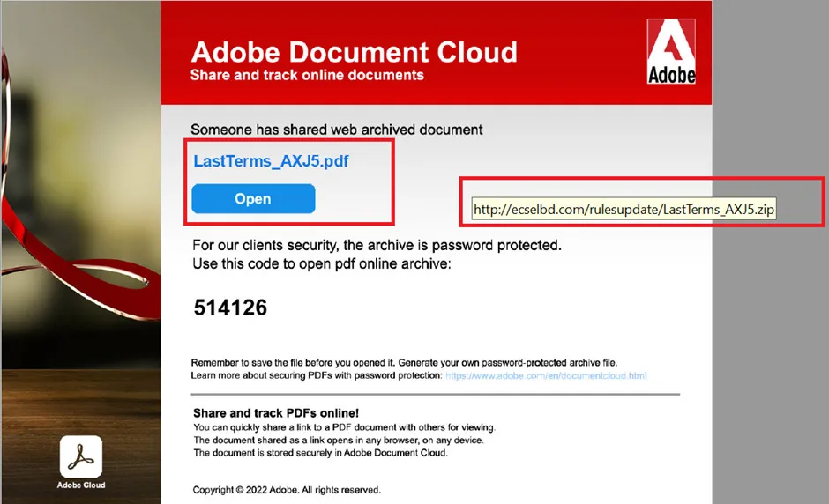
Task: Click the ecselbd.com URL tooltip
Action: 624,209
